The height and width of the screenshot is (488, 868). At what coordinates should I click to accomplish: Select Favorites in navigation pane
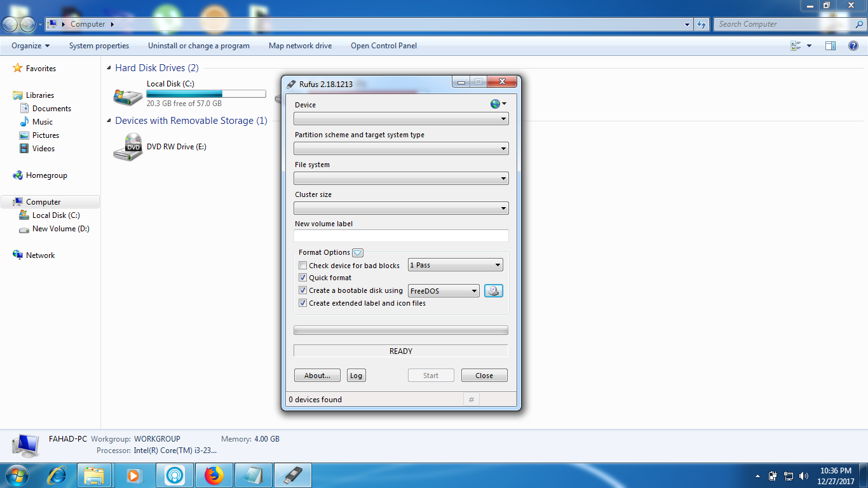click(x=41, y=69)
